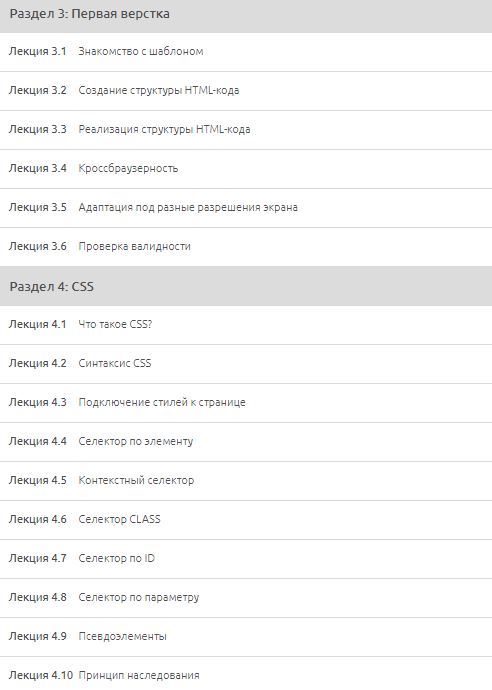Collapse the Раздел 3: Первая верстка section header
This screenshot has height=690, width=492.
246,15
